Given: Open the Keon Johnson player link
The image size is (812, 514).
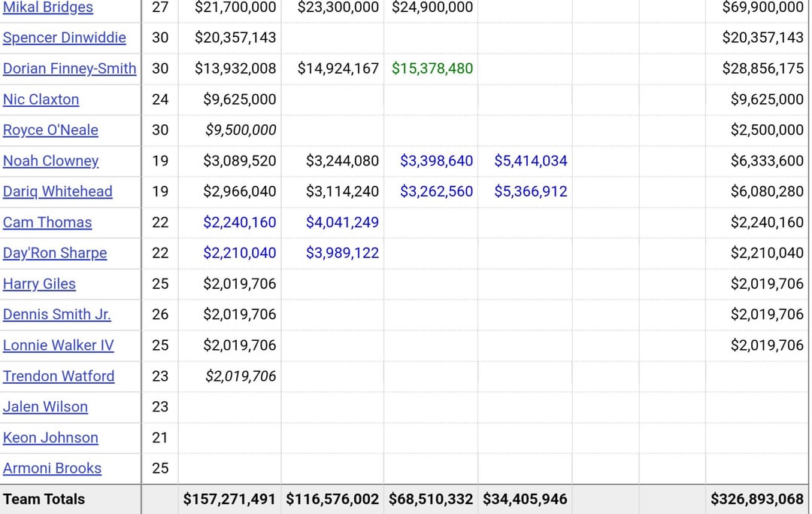Looking at the screenshot, I should [x=50, y=438].
